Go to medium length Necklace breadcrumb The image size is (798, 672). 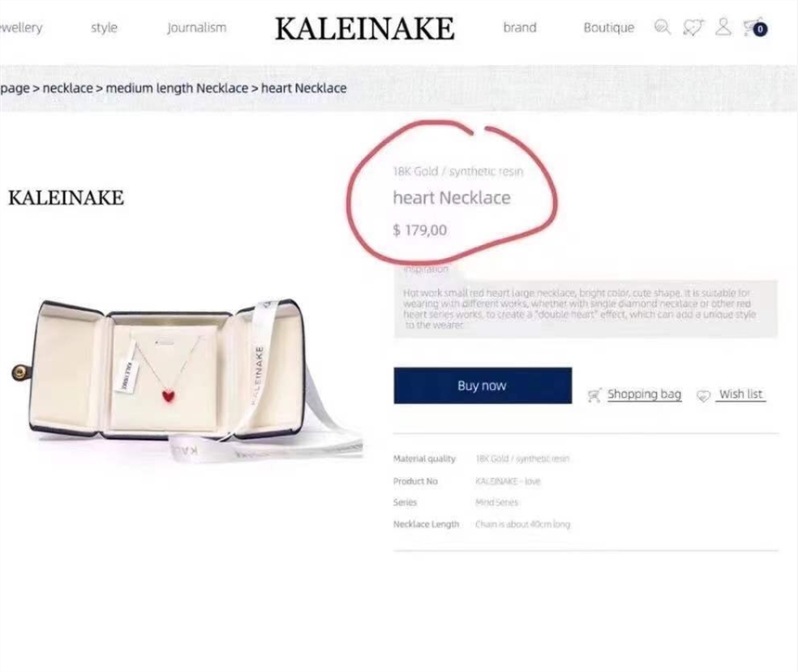[x=177, y=88]
